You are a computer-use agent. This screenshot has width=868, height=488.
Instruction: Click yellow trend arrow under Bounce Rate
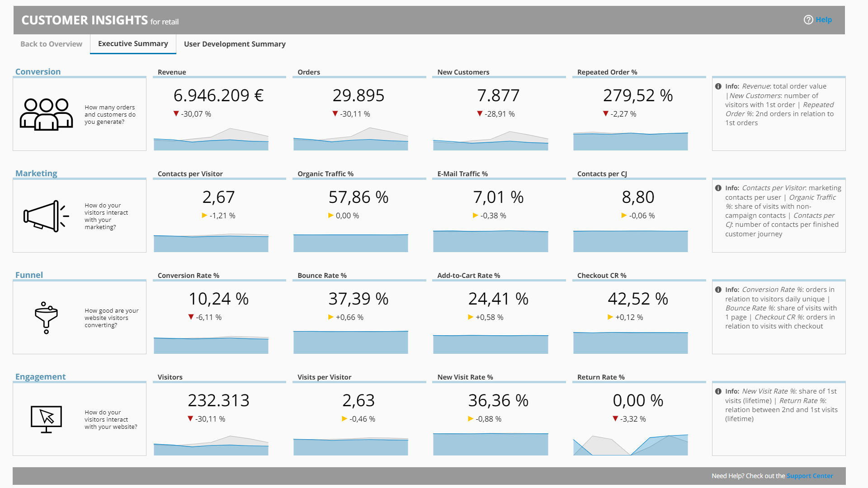(330, 317)
